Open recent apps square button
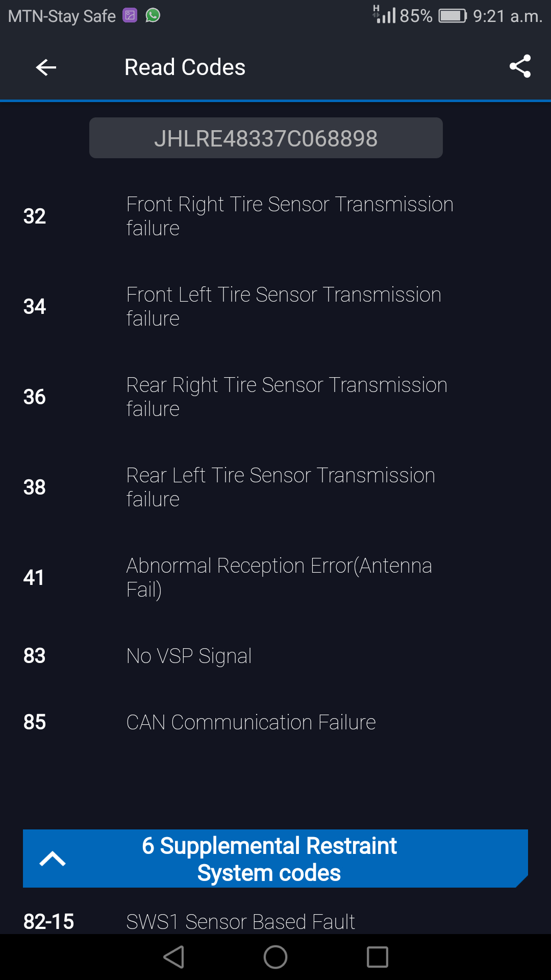Viewport: 551px width, 980px height. pyautogui.click(x=378, y=957)
